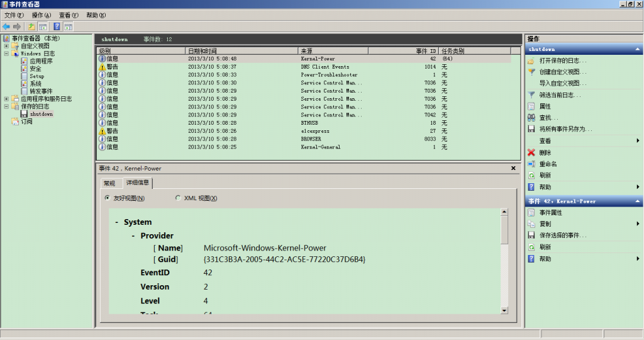
Task: Close the event details preview pane
Action: (513, 168)
